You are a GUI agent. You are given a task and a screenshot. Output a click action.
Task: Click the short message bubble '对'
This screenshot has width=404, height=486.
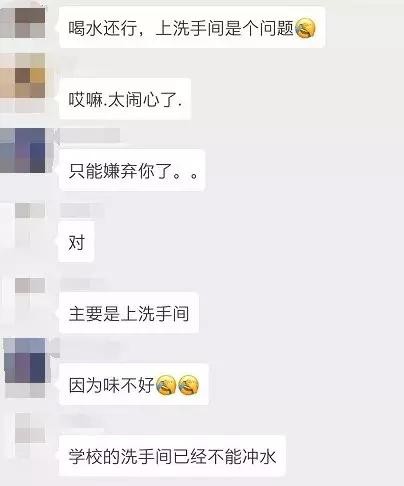point(76,242)
